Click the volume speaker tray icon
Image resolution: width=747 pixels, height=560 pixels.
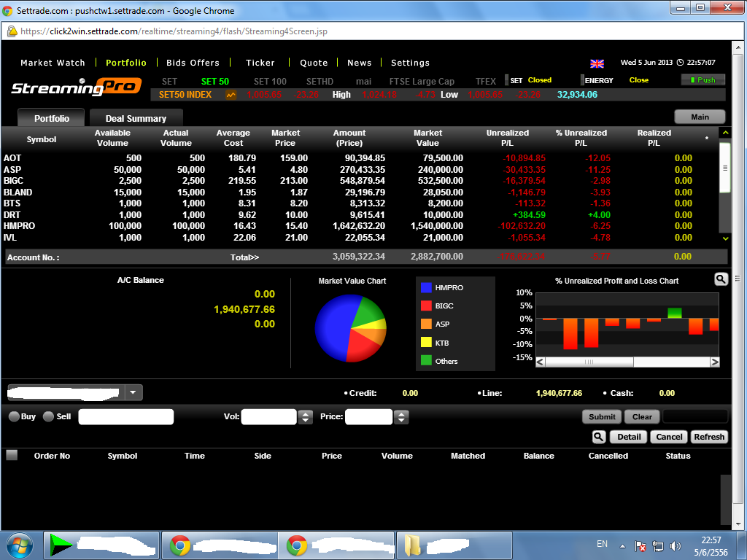point(675,546)
